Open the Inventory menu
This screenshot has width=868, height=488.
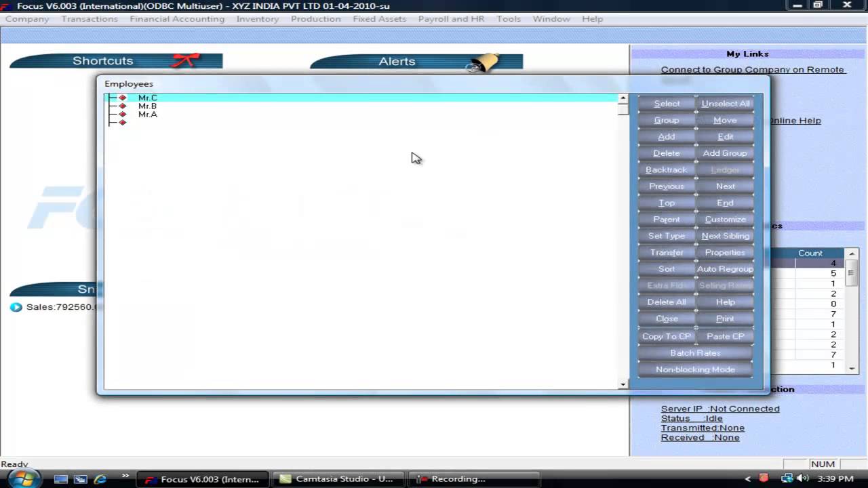pos(258,19)
